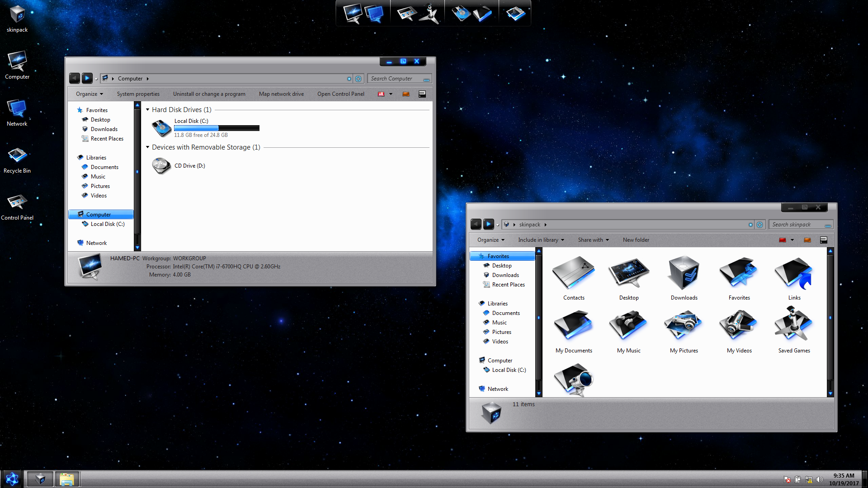This screenshot has width=868, height=488.
Task: Open the CD Drive (D:) icon
Action: click(161, 166)
